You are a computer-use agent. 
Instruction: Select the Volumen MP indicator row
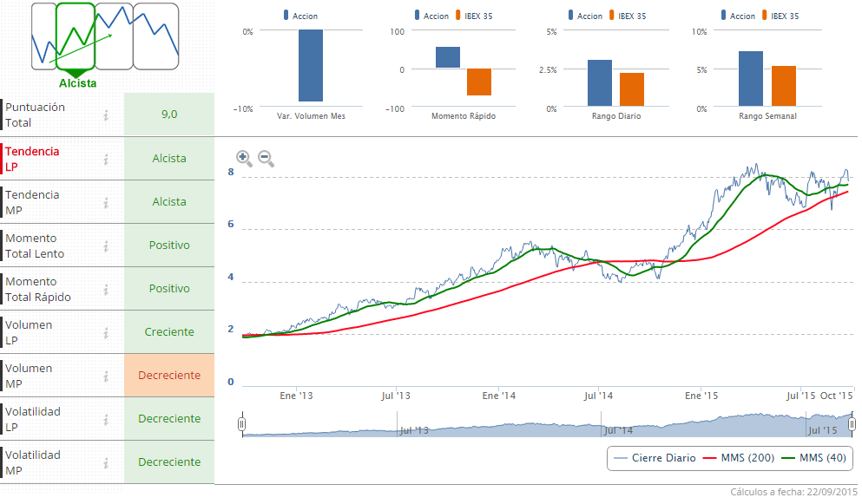pyautogui.click(x=52, y=376)
